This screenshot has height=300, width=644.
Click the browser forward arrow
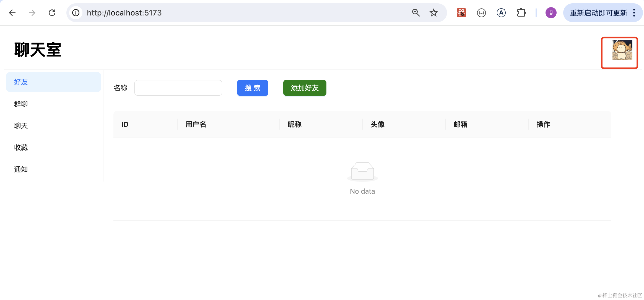tap(32, 13)
